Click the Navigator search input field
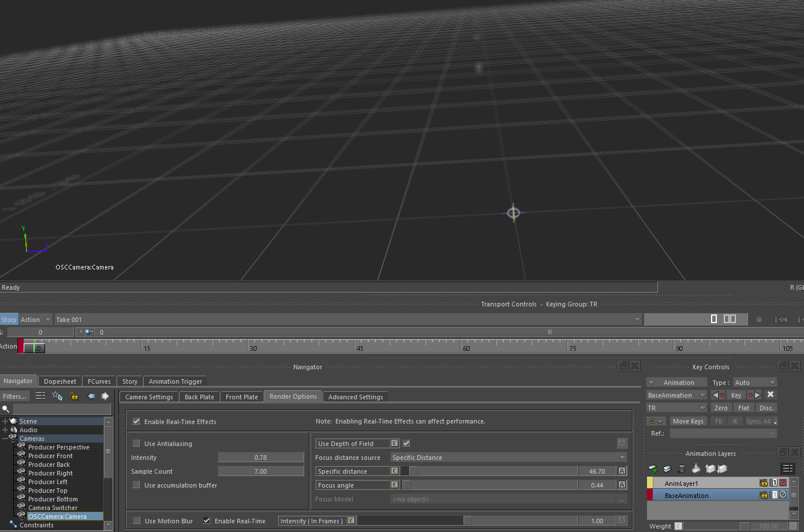Viewport: 804px width, 532px height. tap(61, 409)
